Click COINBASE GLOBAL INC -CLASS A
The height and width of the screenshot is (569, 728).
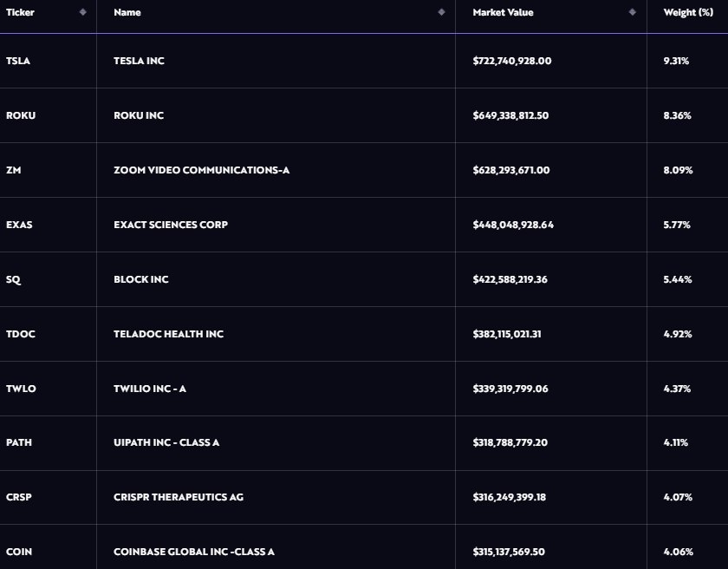click(x=194, y=552)
